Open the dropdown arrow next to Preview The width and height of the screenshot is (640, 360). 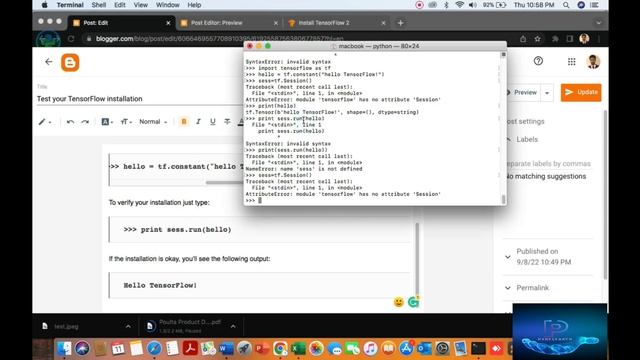tap(547, 93)
